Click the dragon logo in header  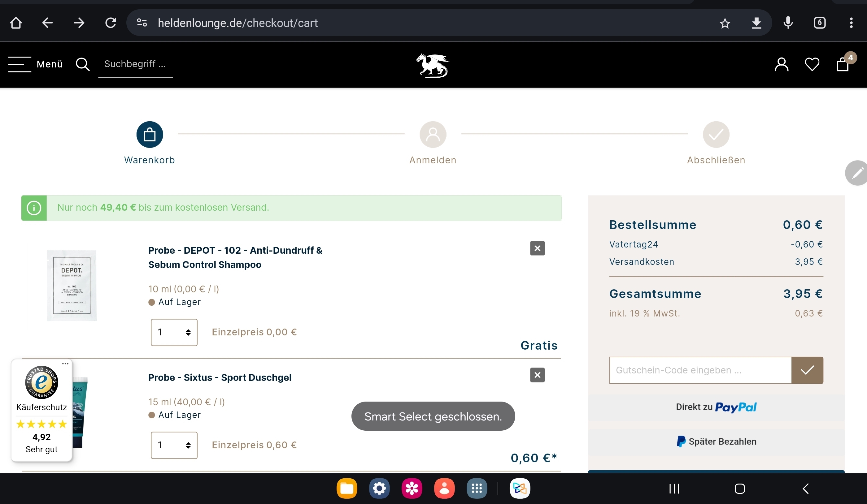tap(433, 65)
